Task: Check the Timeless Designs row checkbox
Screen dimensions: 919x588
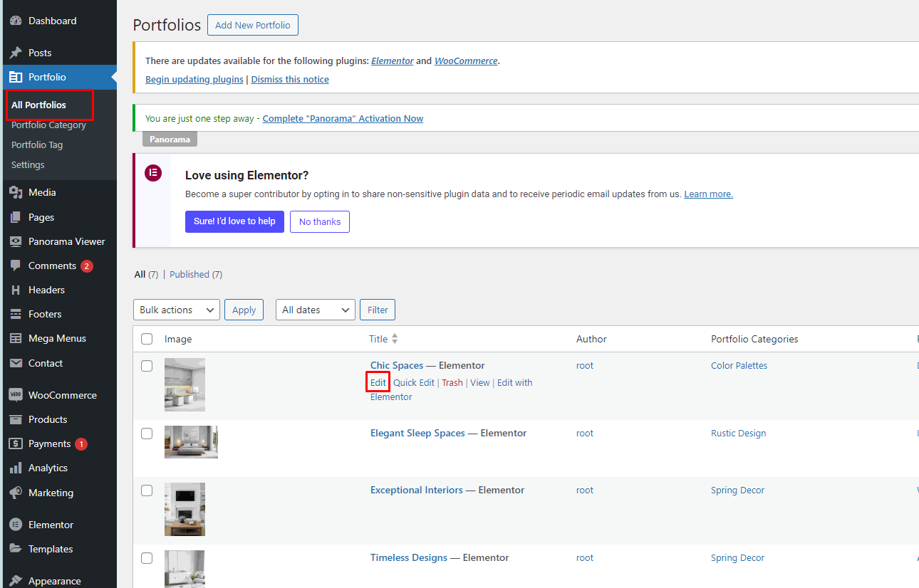Action: click(x=147, y=558)
